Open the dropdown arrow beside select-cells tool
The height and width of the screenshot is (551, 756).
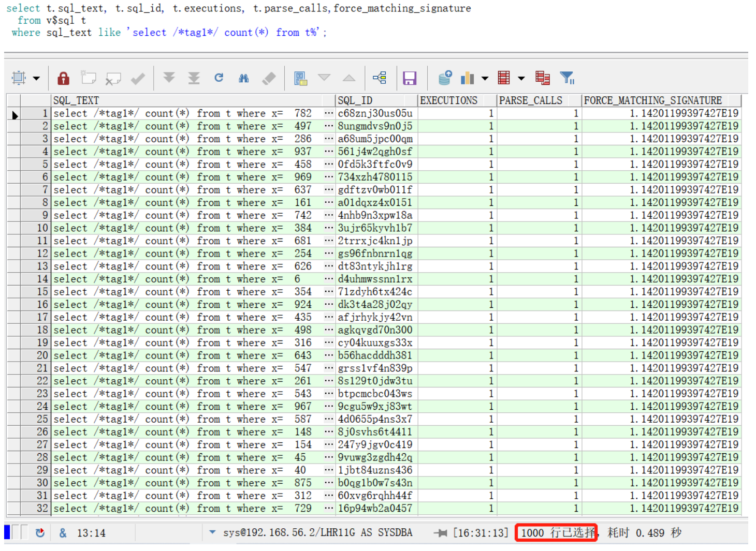pos(36,79)
